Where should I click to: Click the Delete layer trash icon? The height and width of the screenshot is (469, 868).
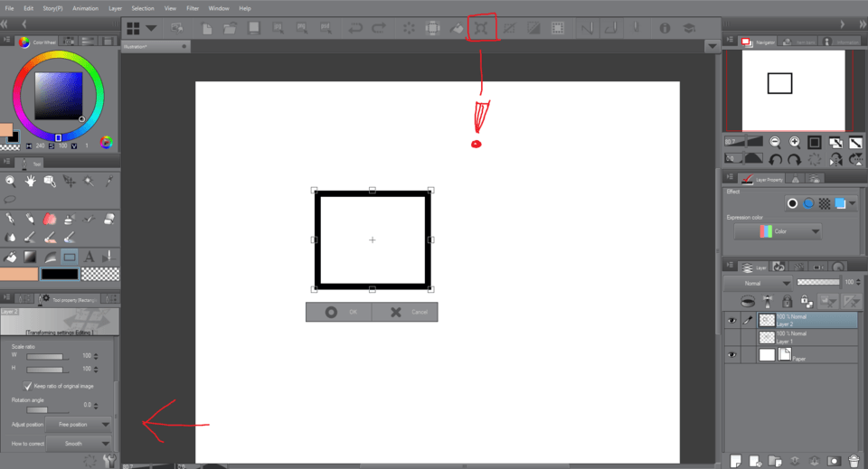[854, 461]
